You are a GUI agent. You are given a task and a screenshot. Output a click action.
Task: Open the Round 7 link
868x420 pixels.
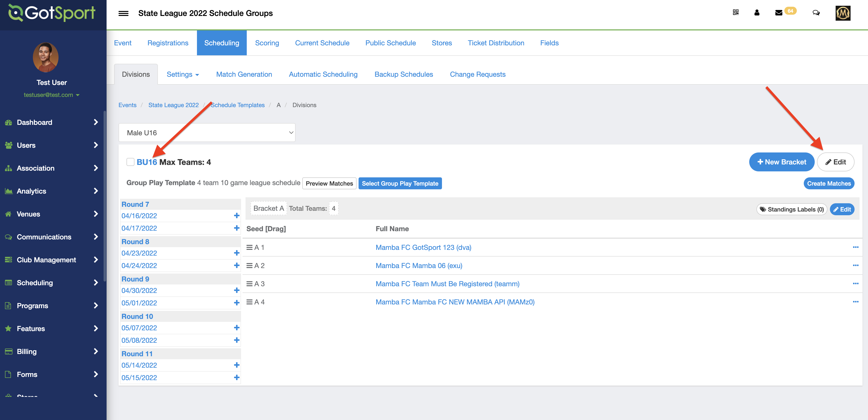pyautogui.click(x=135, y=204)
